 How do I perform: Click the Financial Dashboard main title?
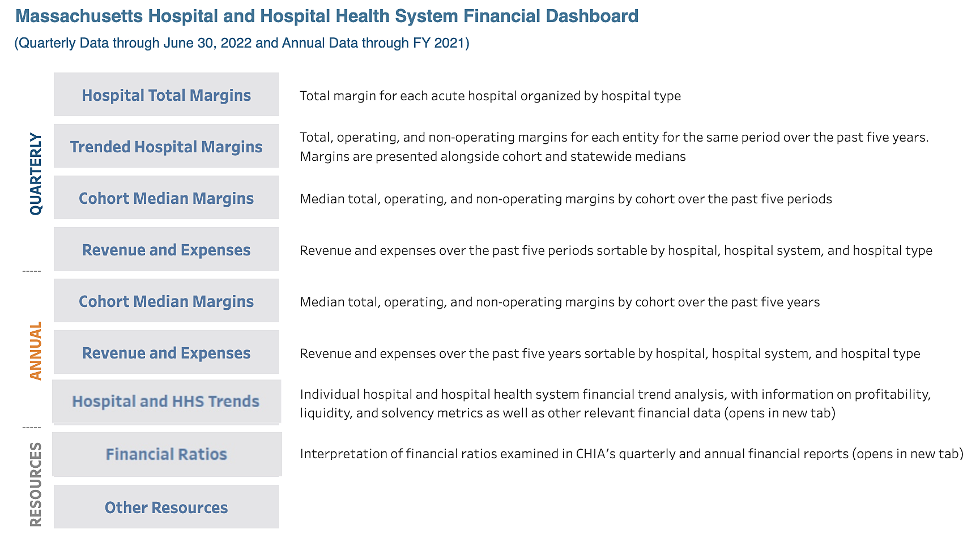click(x=327, y=16)
